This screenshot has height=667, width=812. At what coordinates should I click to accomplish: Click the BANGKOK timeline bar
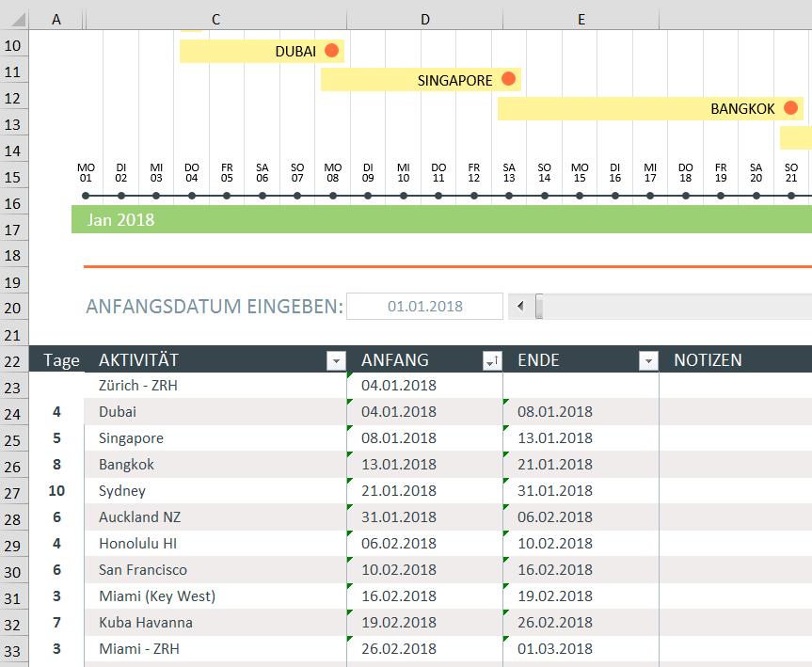(x=650, y=109)
